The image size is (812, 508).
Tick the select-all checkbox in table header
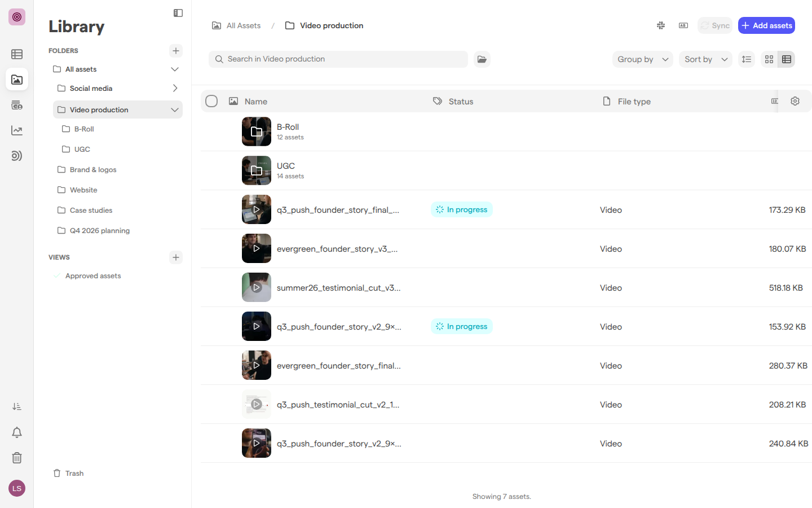(x=211, y=101)
